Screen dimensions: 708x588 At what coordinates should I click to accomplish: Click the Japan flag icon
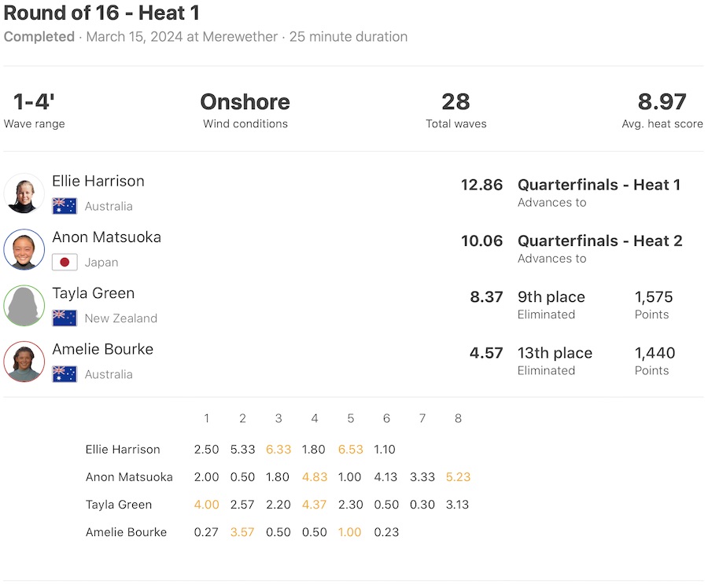pyautogui.click(x=65, y=263)
